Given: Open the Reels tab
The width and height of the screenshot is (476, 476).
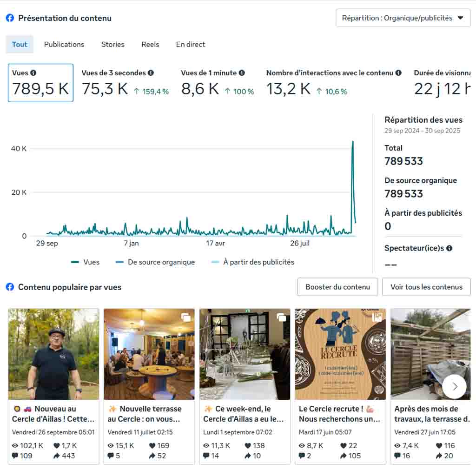Looking at the screenshot, I should [150, 44].
